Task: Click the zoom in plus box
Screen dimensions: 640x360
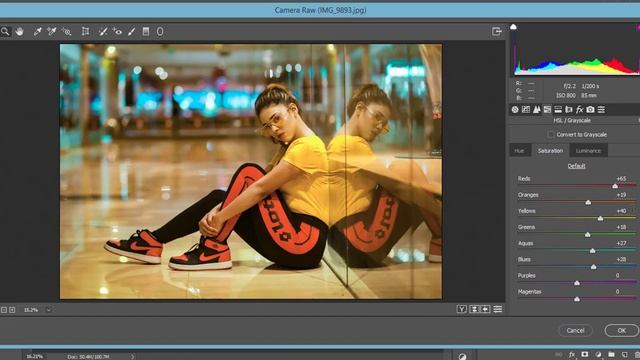Action: click(x=12, y=310)
